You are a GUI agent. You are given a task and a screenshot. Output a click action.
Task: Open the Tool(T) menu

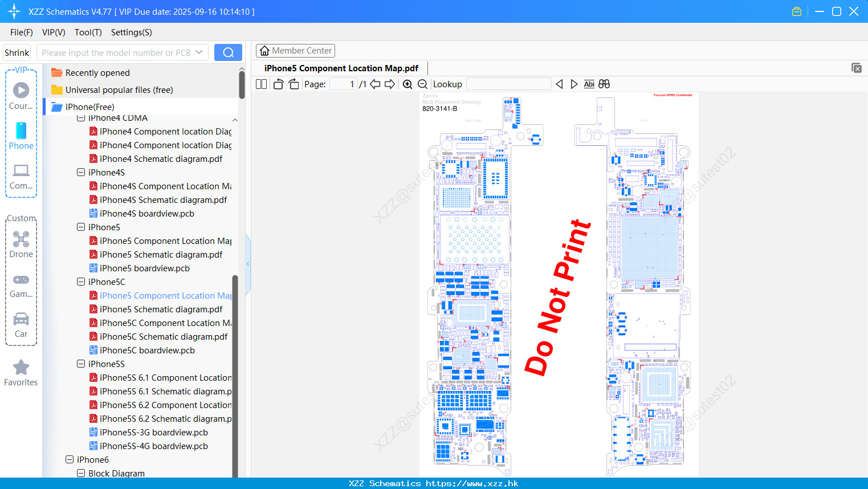[88, 32]
